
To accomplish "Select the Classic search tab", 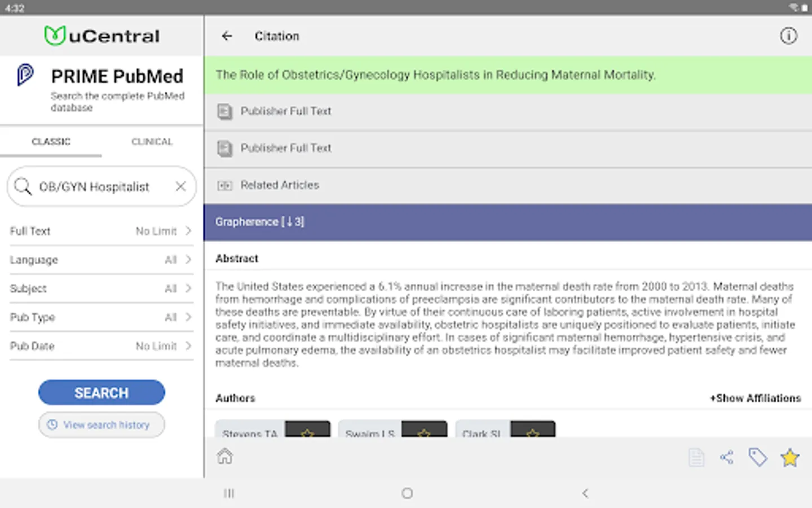I will click(51, 142).
